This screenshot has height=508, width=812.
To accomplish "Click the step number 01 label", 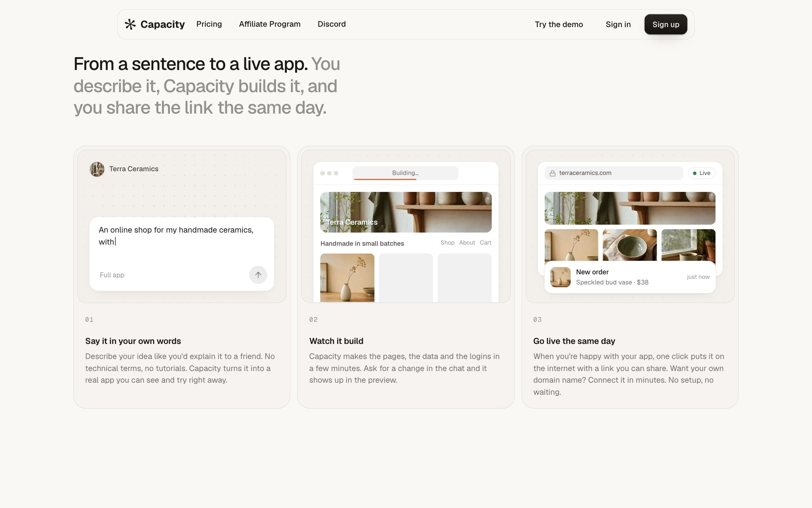I will click(x=89, y=319).
